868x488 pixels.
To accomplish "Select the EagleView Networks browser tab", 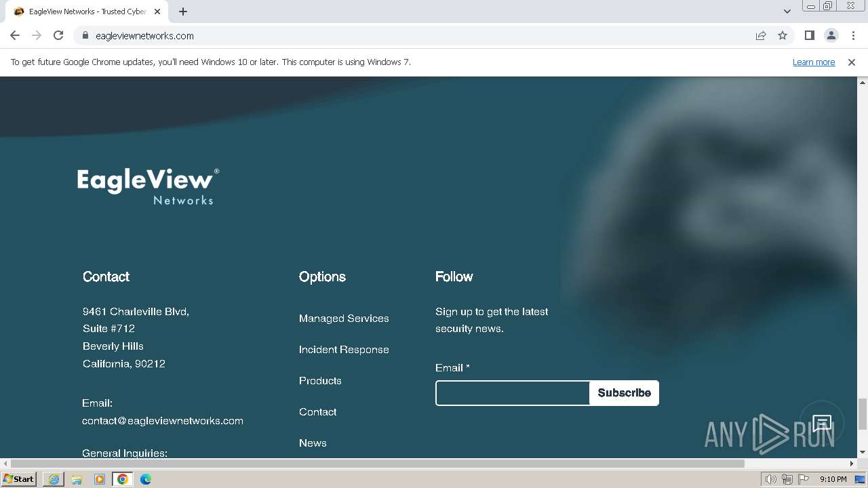I will [88, 12].
